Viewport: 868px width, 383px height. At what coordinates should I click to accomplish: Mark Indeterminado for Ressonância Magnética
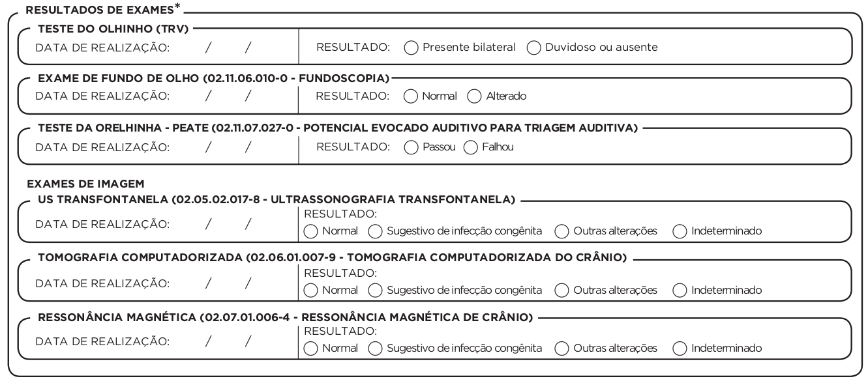(680, 348)
